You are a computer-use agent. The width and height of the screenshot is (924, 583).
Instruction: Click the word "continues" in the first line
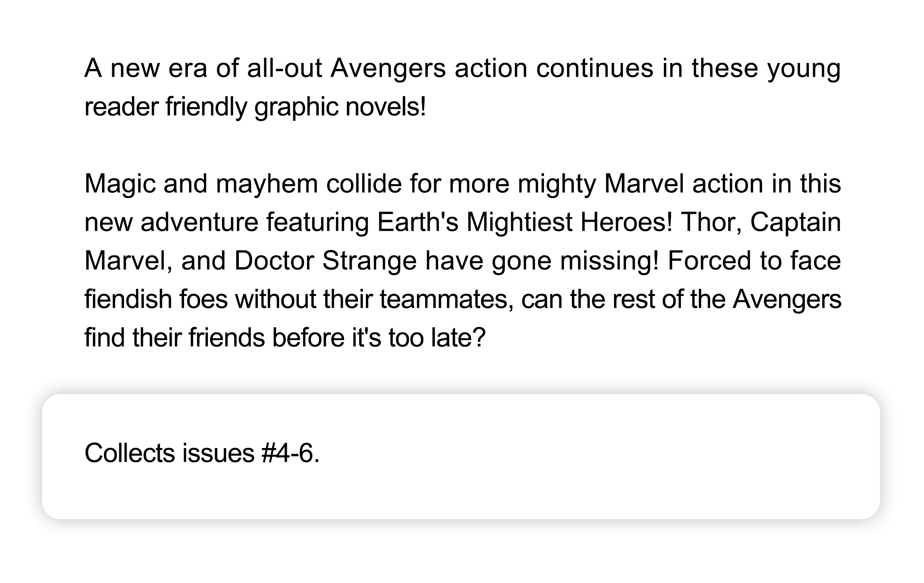(x=594, y=68)
